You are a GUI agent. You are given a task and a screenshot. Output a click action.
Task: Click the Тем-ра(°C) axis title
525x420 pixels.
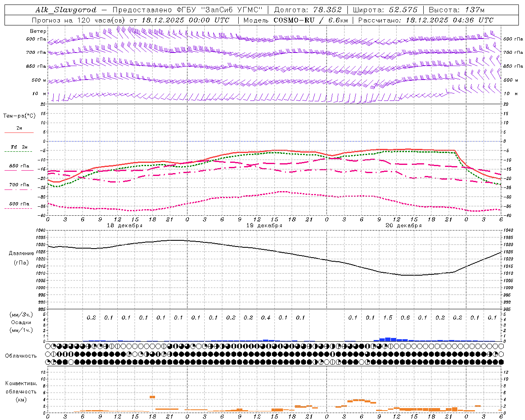point(19,116)
